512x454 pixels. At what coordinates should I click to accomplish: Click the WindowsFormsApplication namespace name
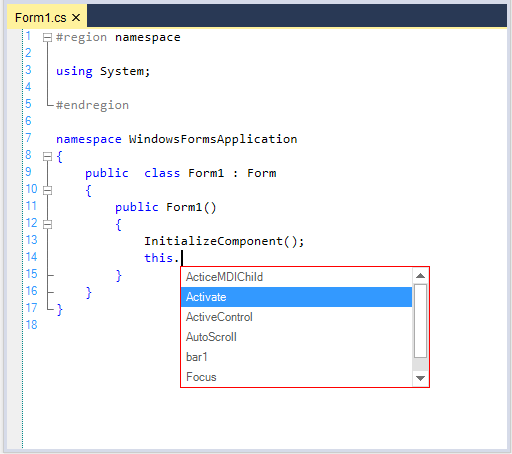[x=213, y=139]
